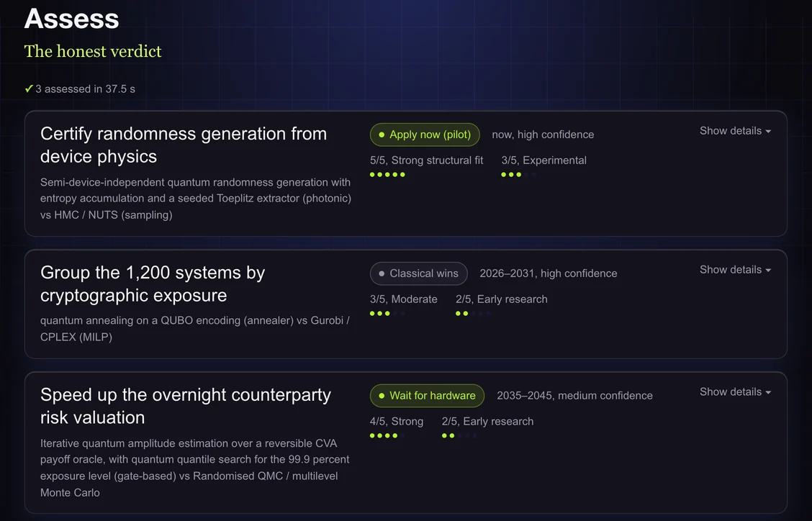Select the Group the 1,200 systems title
This screenshot has height=521, width=812.
pyautogui.click(x=153, y=284)
